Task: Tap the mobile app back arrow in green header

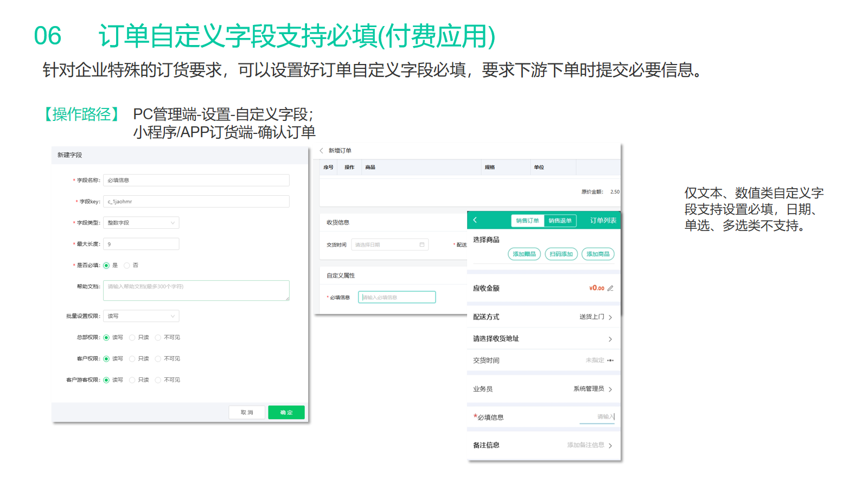Action: coord(475,220)
